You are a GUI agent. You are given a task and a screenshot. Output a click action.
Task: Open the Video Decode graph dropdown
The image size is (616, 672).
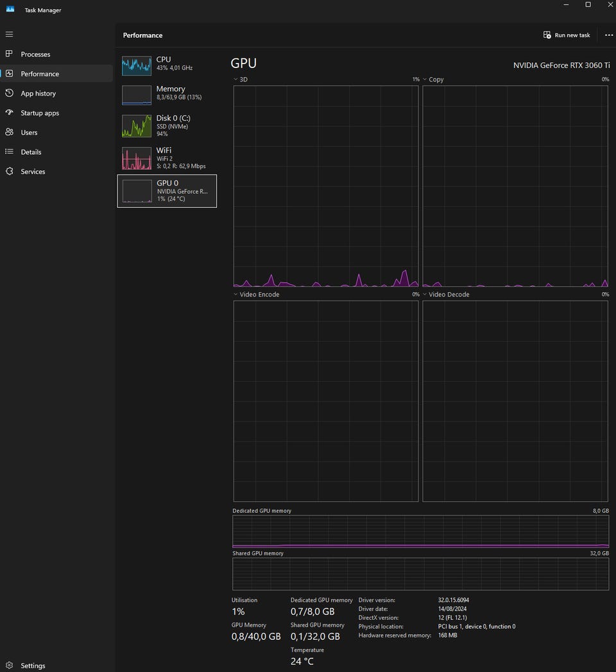tap(425, 295)
